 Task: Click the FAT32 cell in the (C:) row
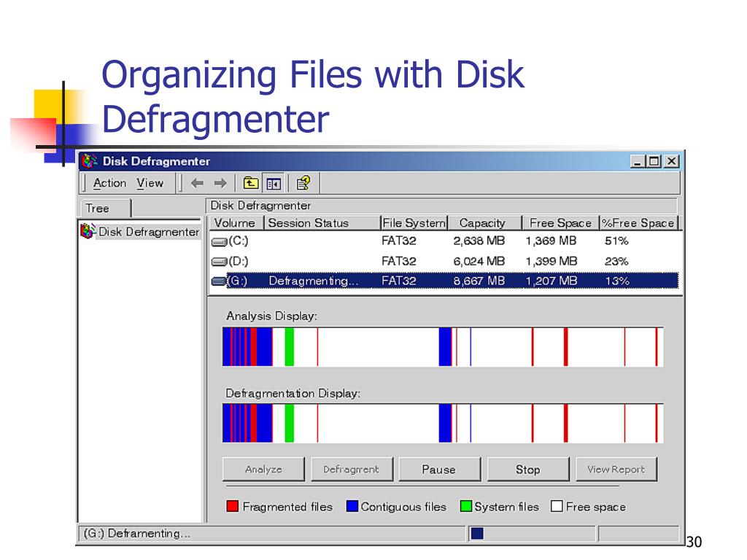399,241
